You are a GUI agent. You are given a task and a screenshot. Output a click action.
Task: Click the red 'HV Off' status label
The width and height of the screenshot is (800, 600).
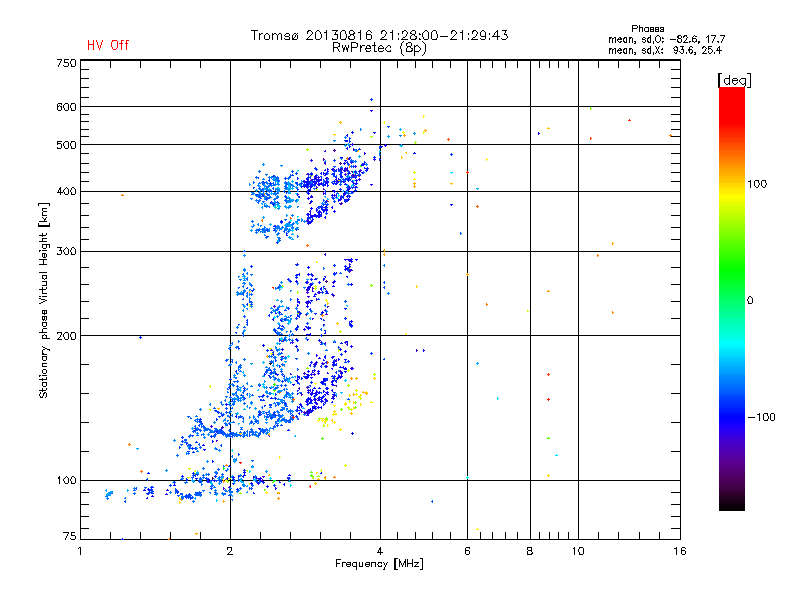point(108,45)
